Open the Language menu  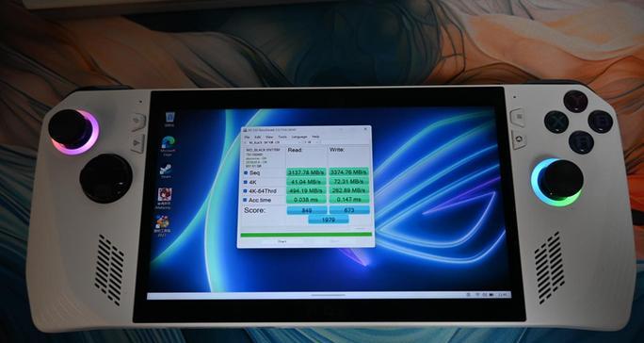click(299, 137)
